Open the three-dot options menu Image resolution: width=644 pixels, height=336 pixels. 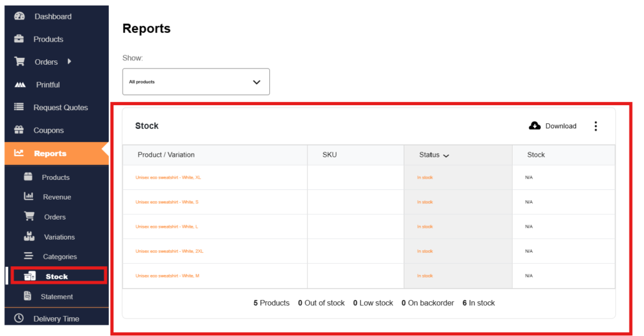[596, 126]
